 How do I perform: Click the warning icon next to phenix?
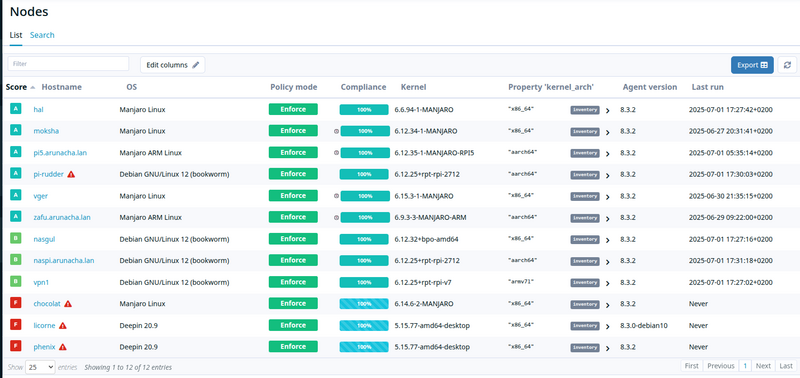[x=63, y=347]
